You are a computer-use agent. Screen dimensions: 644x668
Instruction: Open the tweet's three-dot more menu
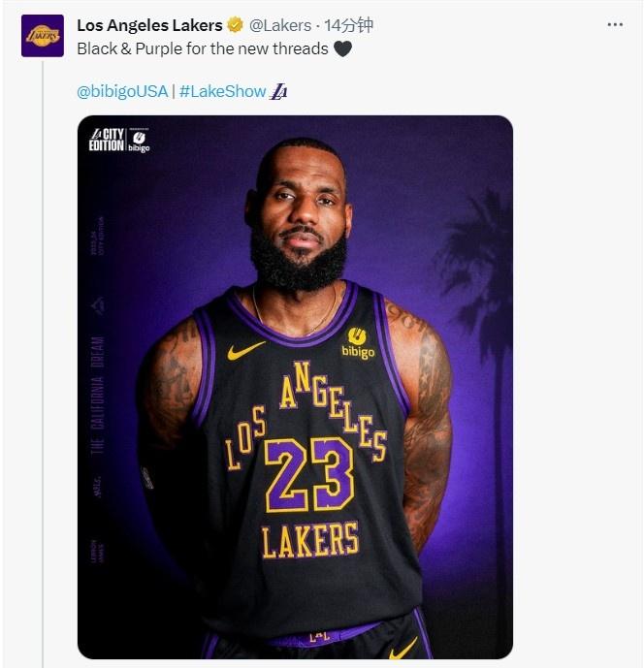(615, 24)
